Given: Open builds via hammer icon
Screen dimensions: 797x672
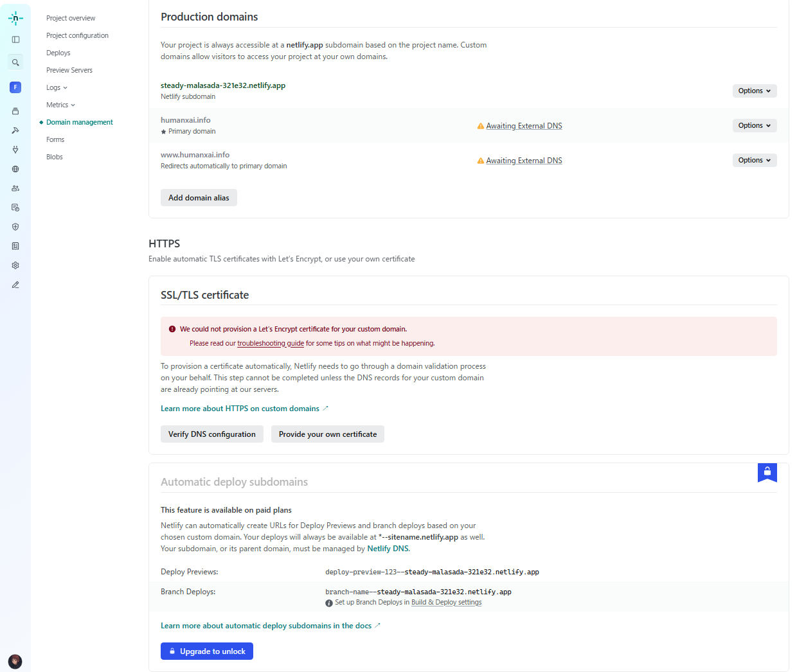Looking at the screenshot, I should tap(15, 130).
